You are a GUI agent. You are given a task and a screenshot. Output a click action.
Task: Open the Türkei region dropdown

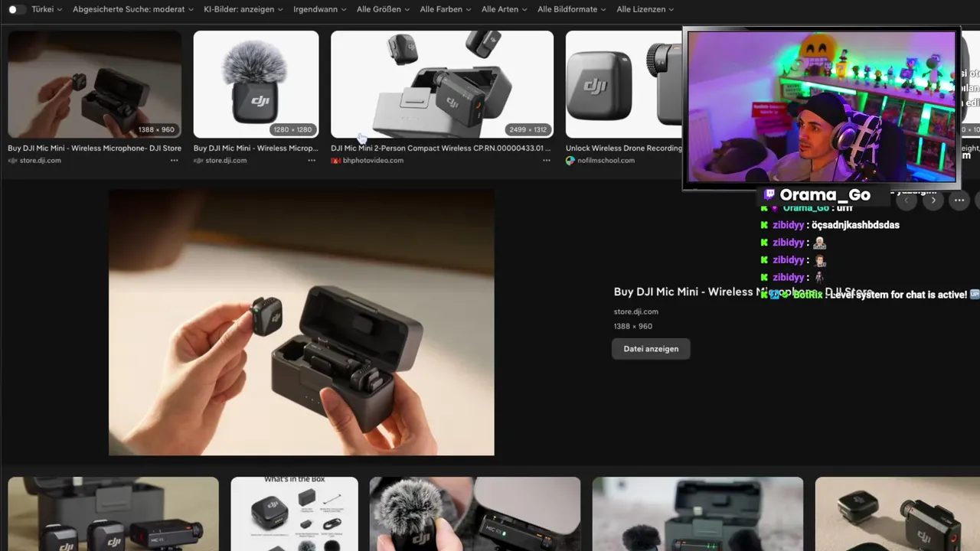point(47,9)
